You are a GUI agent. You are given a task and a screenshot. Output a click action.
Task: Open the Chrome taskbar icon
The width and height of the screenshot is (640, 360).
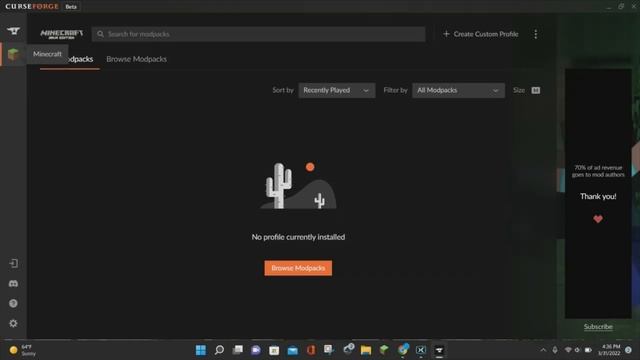point(403,349)
